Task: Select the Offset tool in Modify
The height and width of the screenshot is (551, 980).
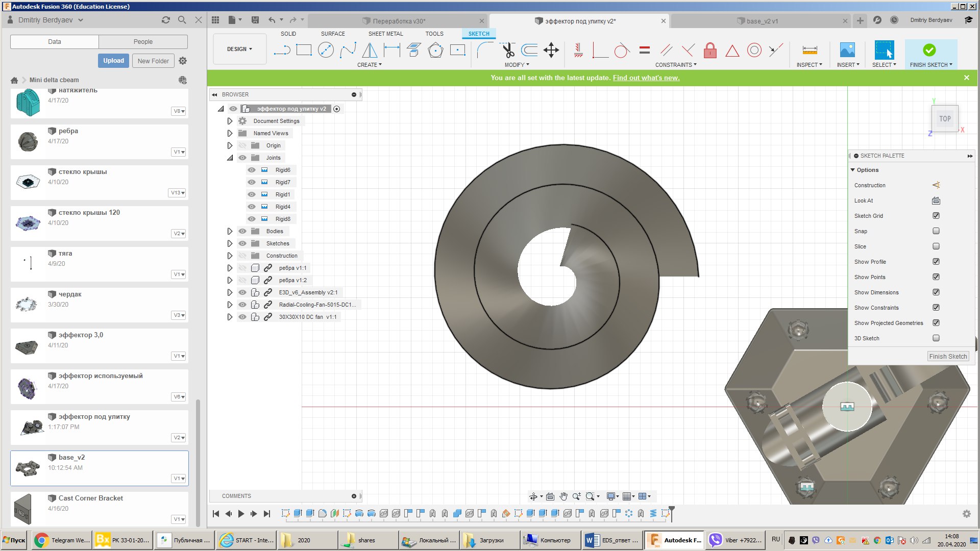Action: [529, 50]
